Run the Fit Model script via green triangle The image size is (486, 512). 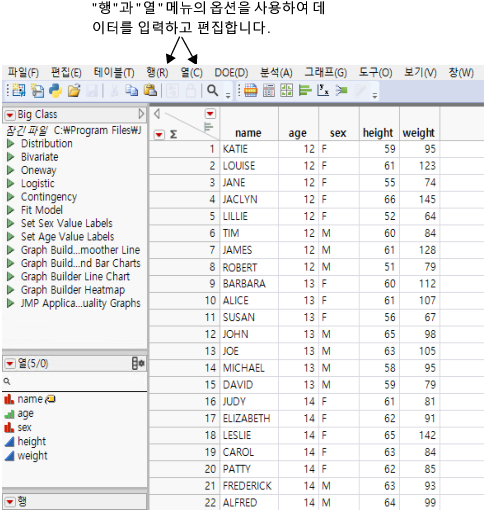click(11, 210)
